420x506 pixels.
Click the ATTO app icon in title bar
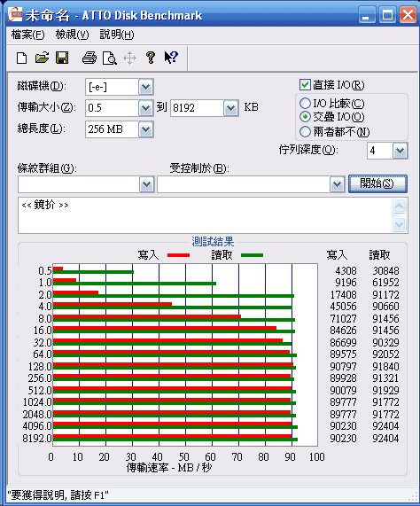click(15, 14)
